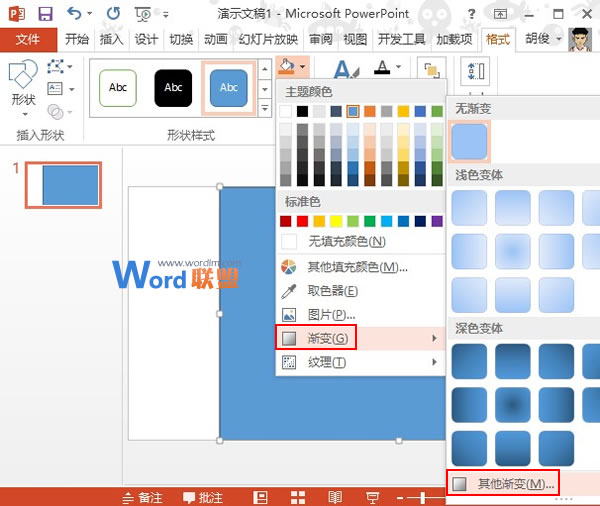The height and width of the screenshot is (506, 600).
Task: Pick standard red color swatch
Action: click(x=302, y=221)
